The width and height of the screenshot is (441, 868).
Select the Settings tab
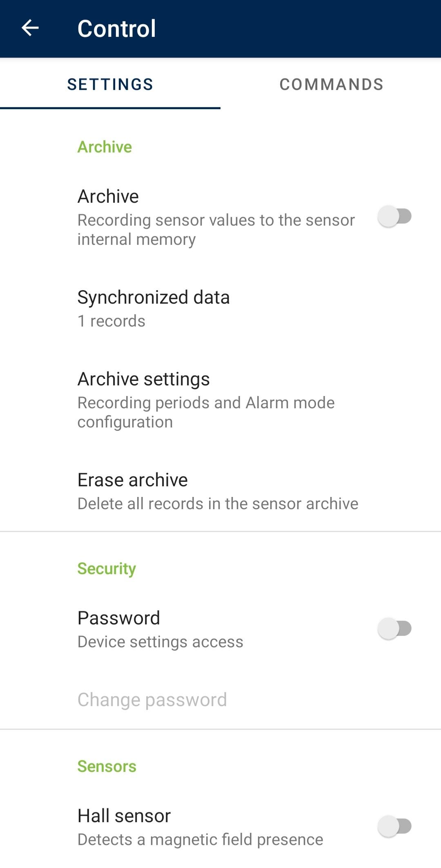click(110, 85)
